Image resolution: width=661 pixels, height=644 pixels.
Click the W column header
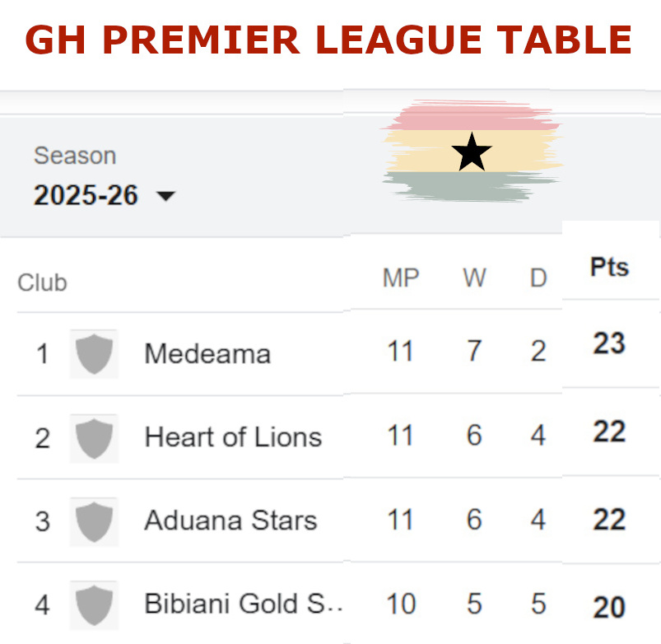coord(474,278)
